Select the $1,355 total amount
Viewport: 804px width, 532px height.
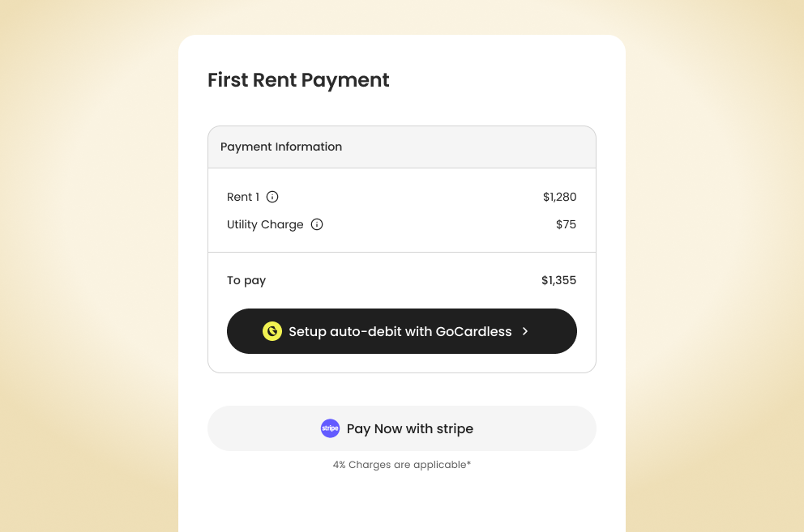tap(558, 280)
